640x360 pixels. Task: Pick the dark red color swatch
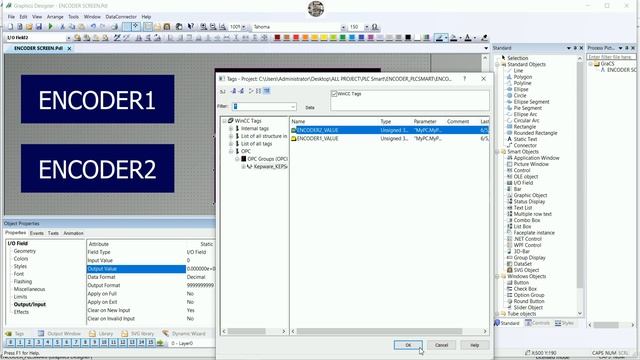point(278,38)
